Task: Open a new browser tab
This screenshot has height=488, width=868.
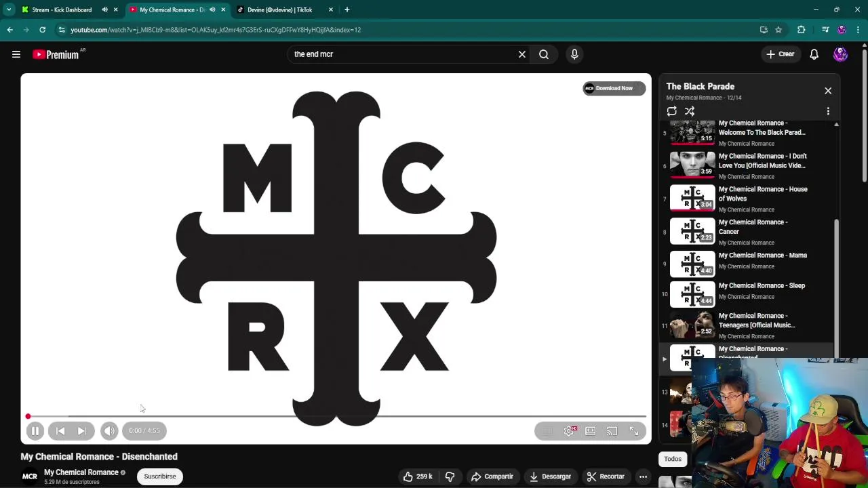Action: click(347, 9)
